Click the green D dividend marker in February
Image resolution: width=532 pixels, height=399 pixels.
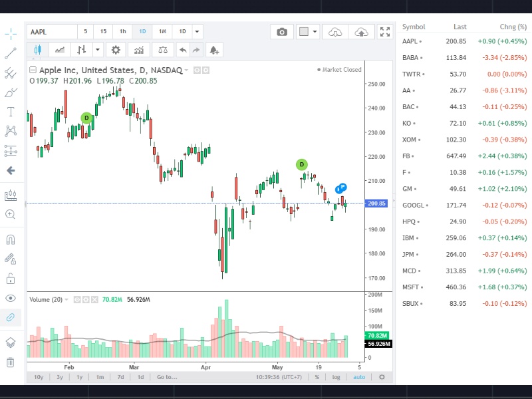86,118
